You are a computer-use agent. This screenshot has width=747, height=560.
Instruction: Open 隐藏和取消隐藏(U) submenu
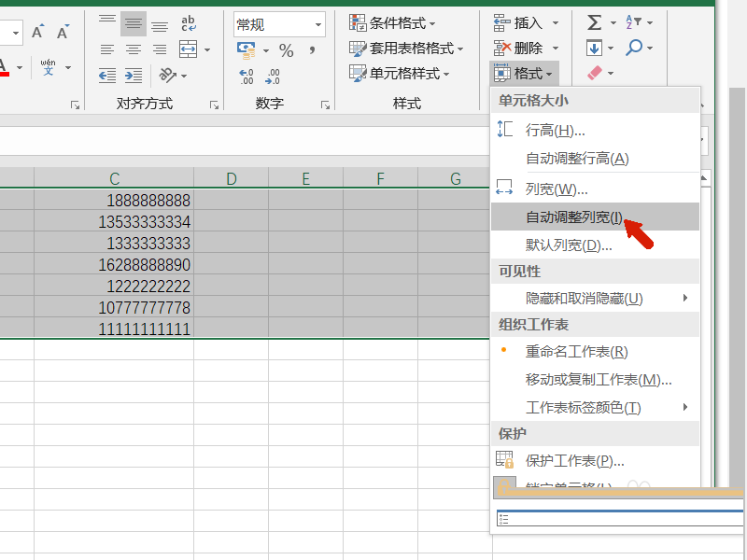[x=595, y=298]
